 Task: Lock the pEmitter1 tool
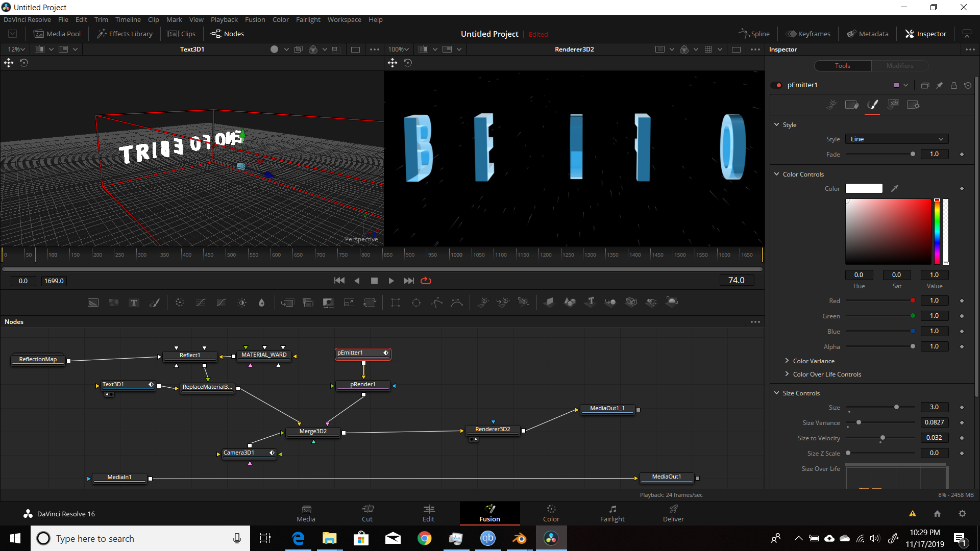point(953,85)
